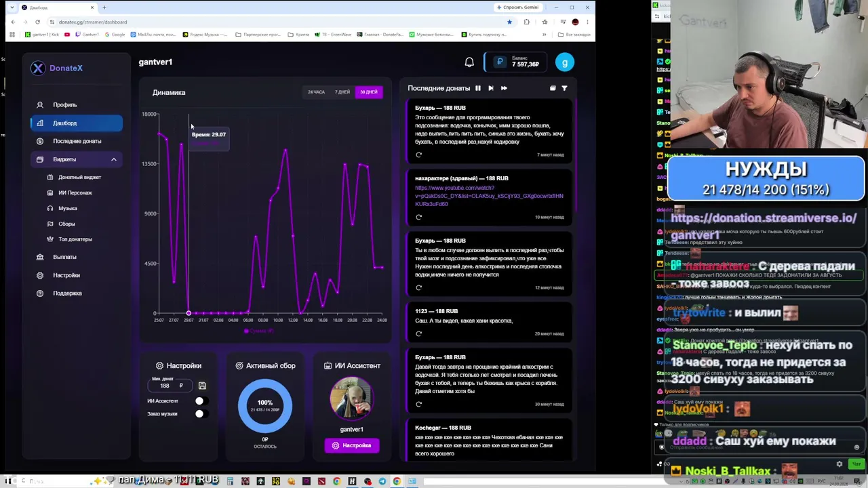The image size is (868, 488).
Task: Bookmark this page with the star
Action: [x=509, y=22]
